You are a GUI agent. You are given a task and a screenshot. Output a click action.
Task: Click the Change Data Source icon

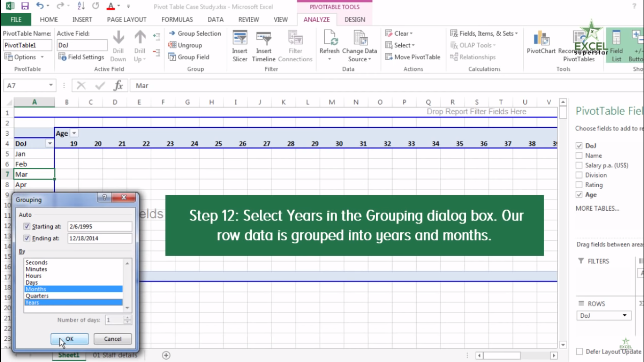coord(360,38)
